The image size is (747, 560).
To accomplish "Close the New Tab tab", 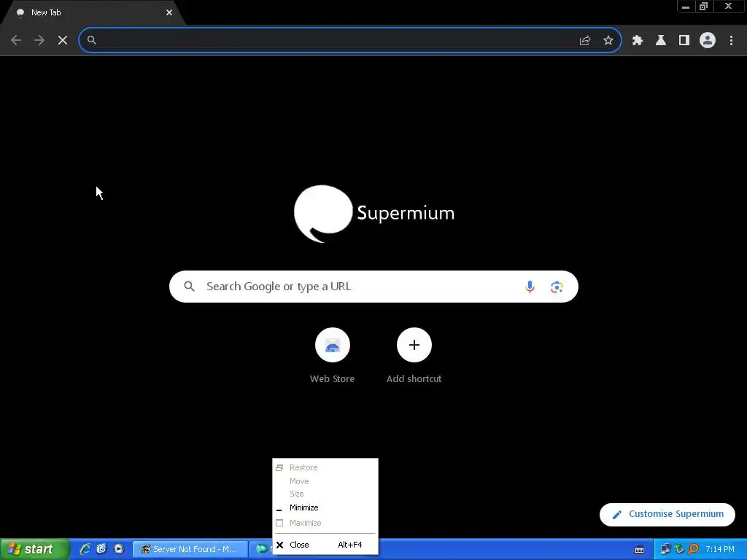I will (169, 12).
